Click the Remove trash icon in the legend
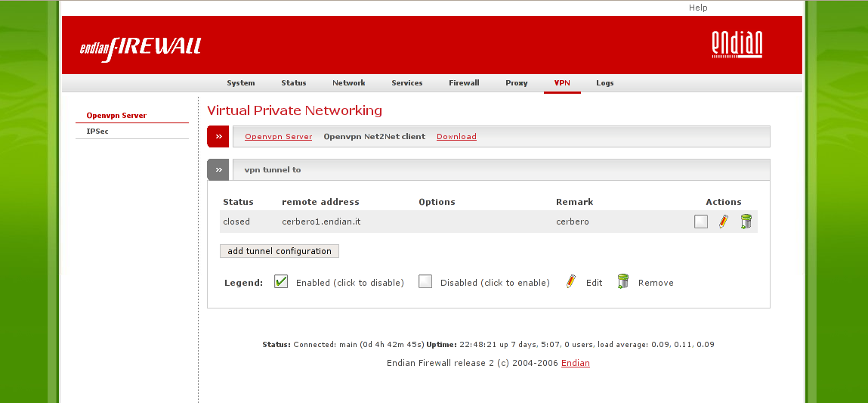 tap(622, 281)
